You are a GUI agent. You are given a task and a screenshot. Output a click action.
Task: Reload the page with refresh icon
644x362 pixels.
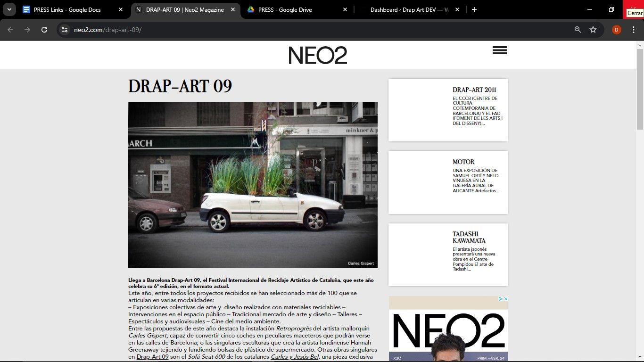tap(44, 30)
